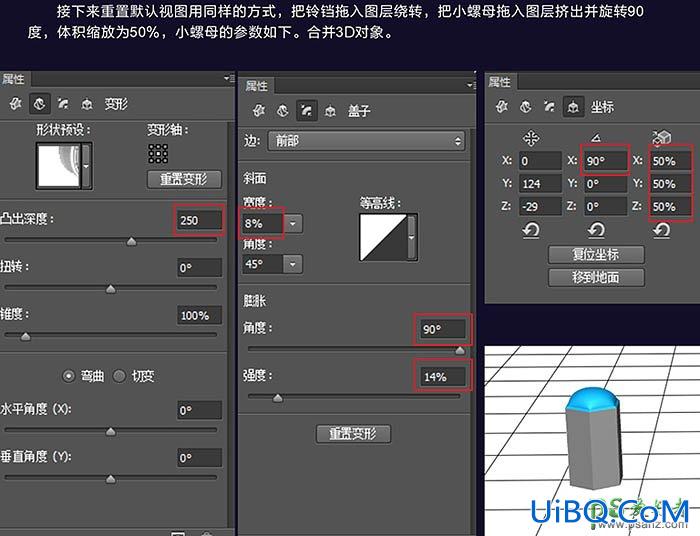Click bevel angle field showing 45°

262,264
